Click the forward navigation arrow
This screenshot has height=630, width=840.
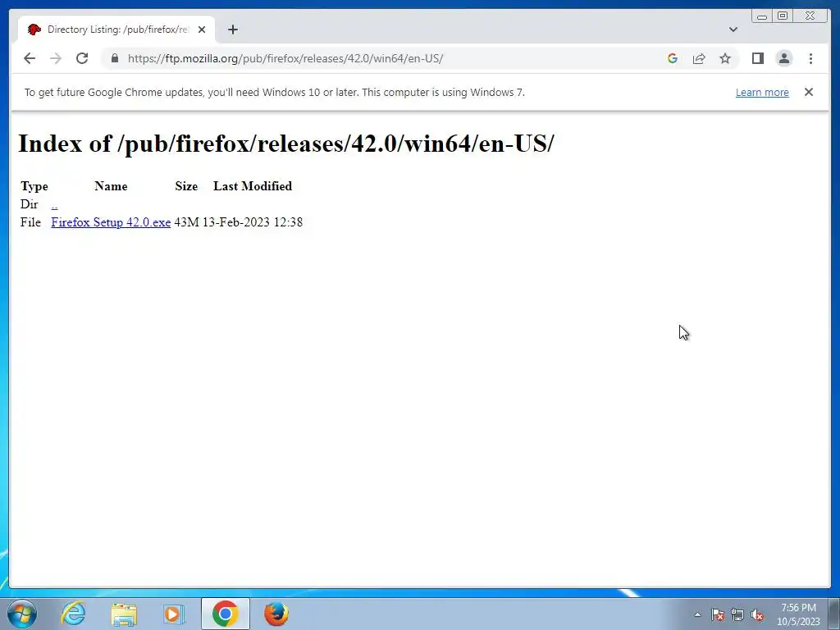click(56, 58)
